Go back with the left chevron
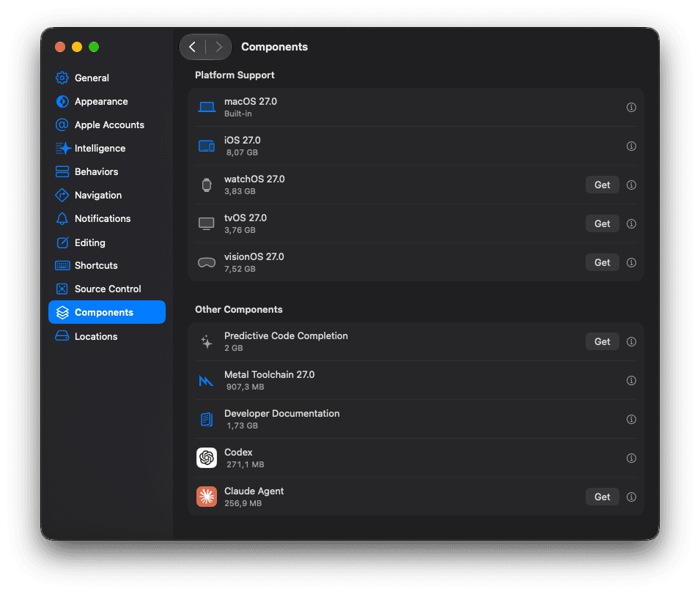 click(193, 47)
